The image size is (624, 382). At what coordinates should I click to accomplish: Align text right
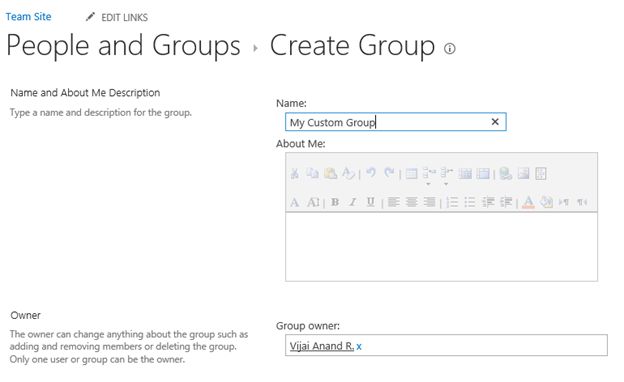(429, 202)
